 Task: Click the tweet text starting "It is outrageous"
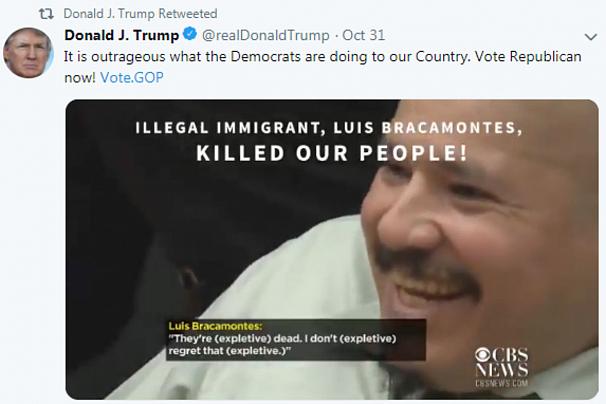click(x=322, y=66)
